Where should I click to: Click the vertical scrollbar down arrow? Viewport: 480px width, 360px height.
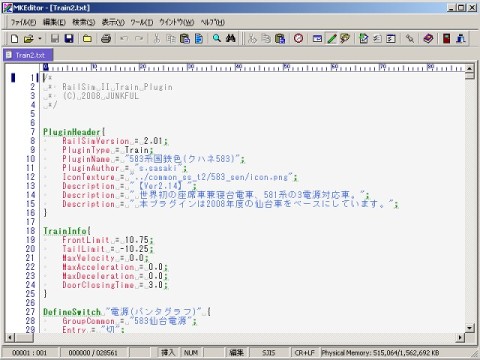469,328
